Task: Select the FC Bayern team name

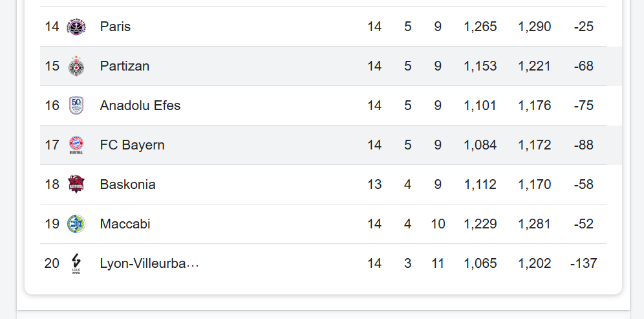Action: point(133,145)
